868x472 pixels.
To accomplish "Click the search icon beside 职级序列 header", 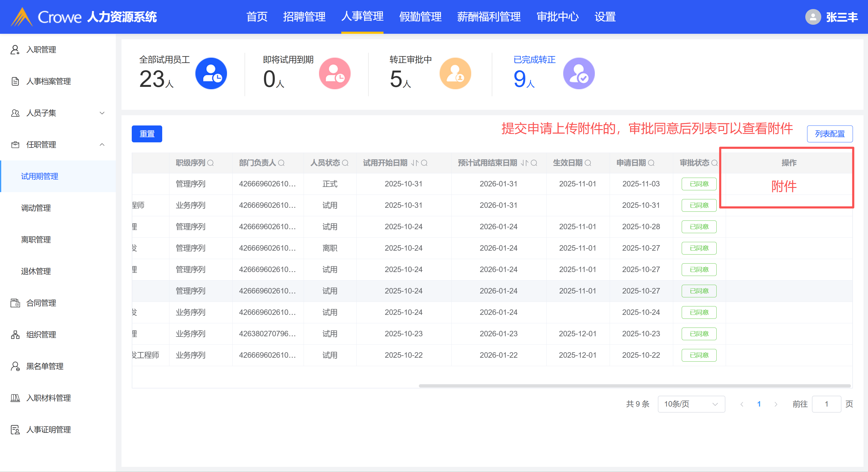I will (x=211, y=163).
